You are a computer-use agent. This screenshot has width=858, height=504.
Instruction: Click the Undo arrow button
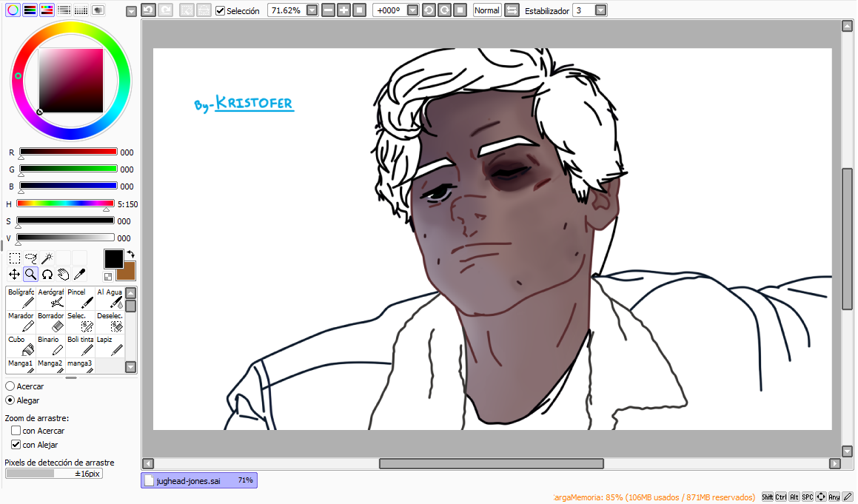click(x=148, y=10)
